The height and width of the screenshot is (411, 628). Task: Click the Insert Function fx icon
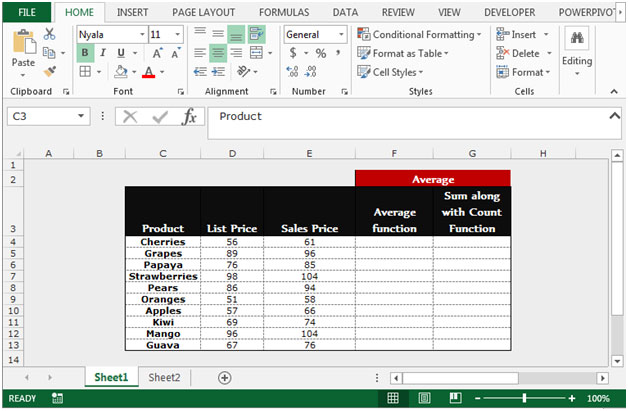[x=189, y=117]
